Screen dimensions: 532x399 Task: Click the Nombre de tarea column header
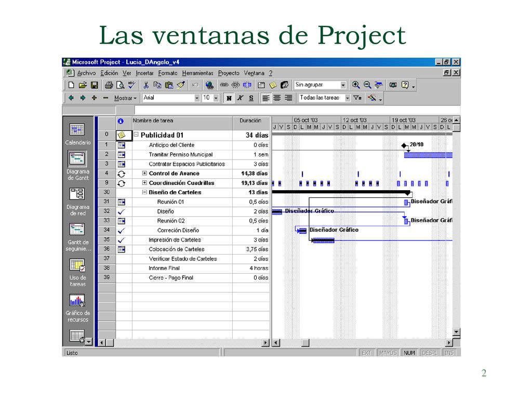(182, 123)
